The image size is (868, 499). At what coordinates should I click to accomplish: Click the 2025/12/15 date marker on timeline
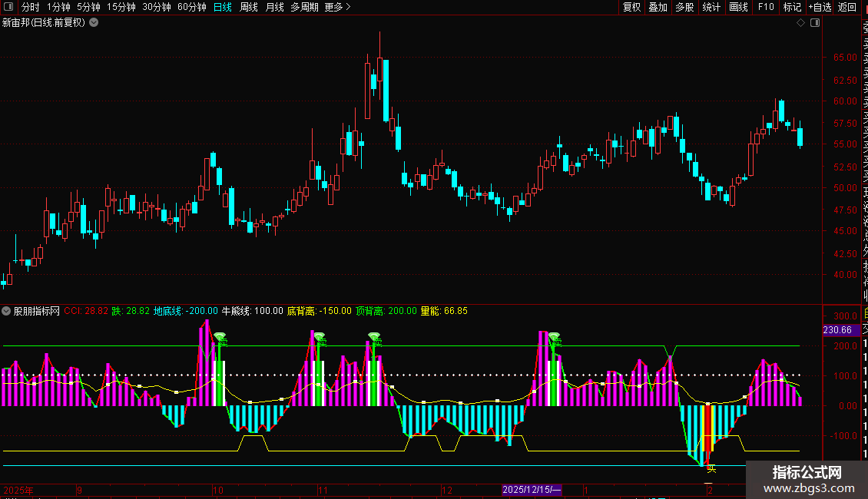click(532, 490)
